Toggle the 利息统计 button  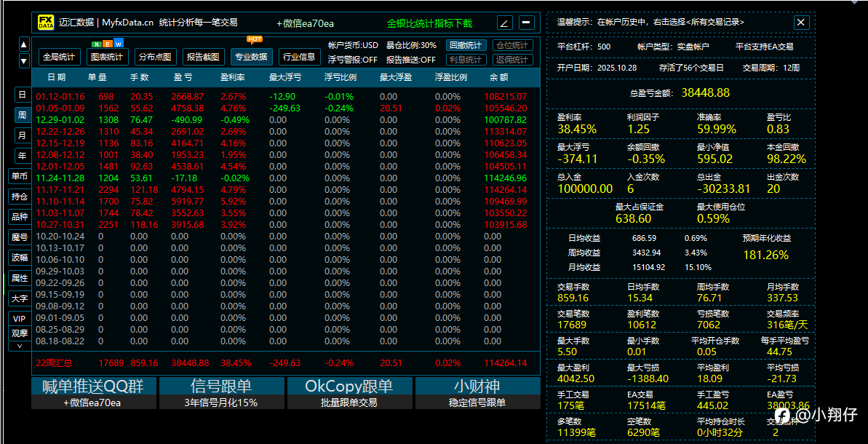pyautogui.click(x=466, y=60)
